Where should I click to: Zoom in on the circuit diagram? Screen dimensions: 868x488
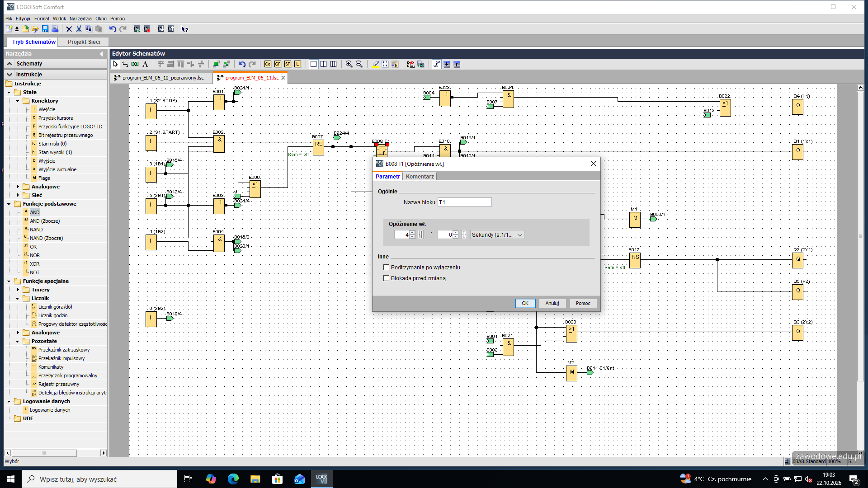(349, 64)
